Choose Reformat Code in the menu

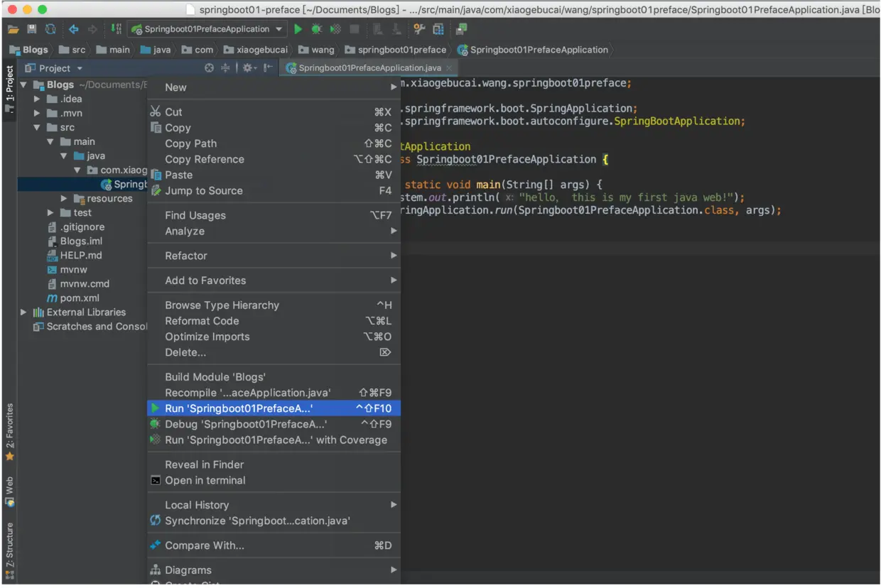tap(274, 321)
